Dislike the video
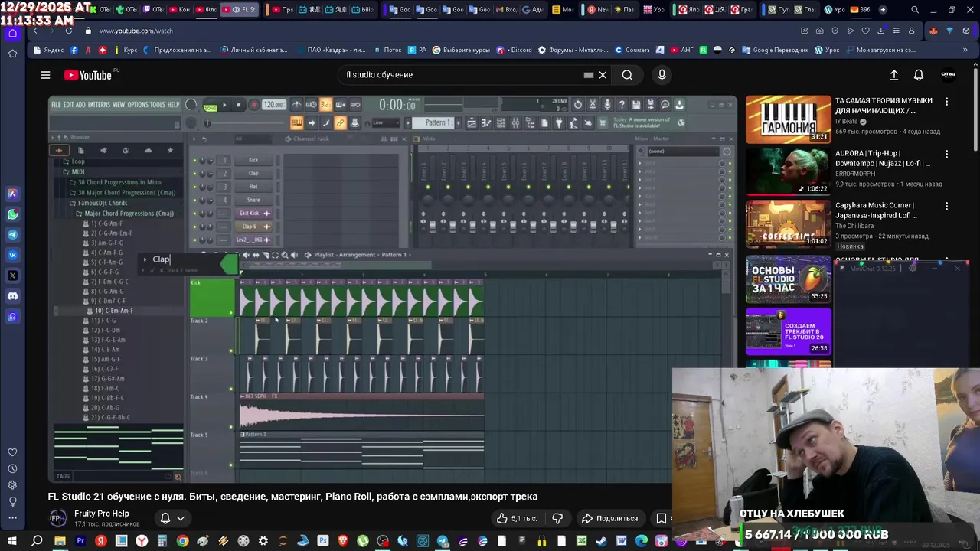The height and width of the screenshot is (551, 980). [558, 518]
